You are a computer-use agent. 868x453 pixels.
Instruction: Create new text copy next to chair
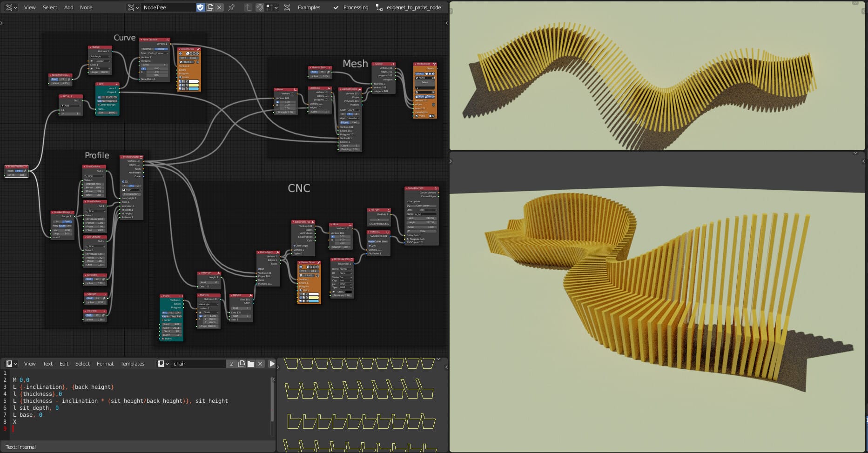(242, 364)
